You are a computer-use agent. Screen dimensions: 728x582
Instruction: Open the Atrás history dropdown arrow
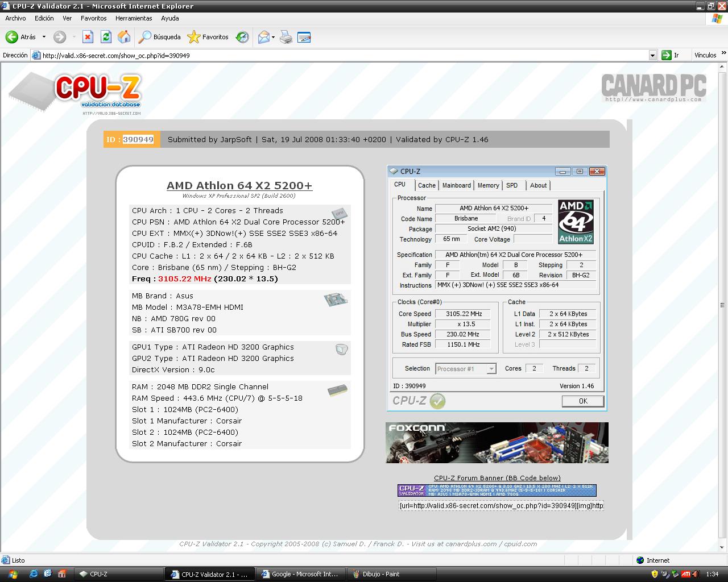pyautogui.click(x=44, y=37)
